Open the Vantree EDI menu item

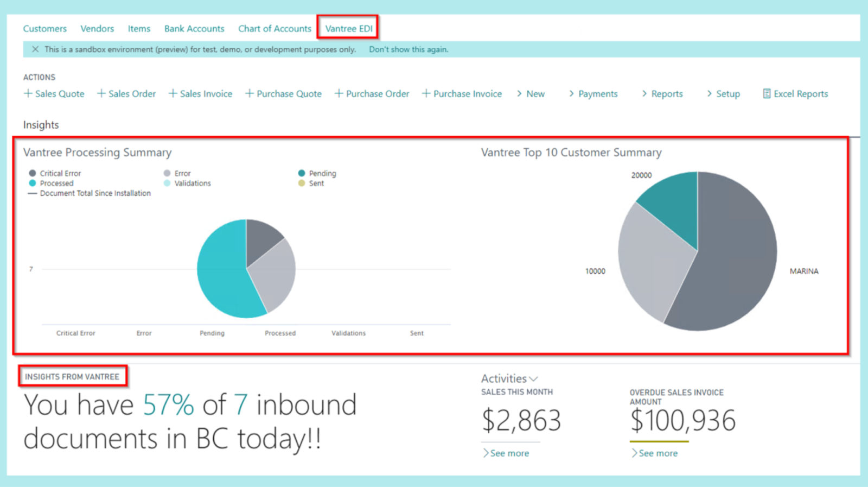point(349,29)
